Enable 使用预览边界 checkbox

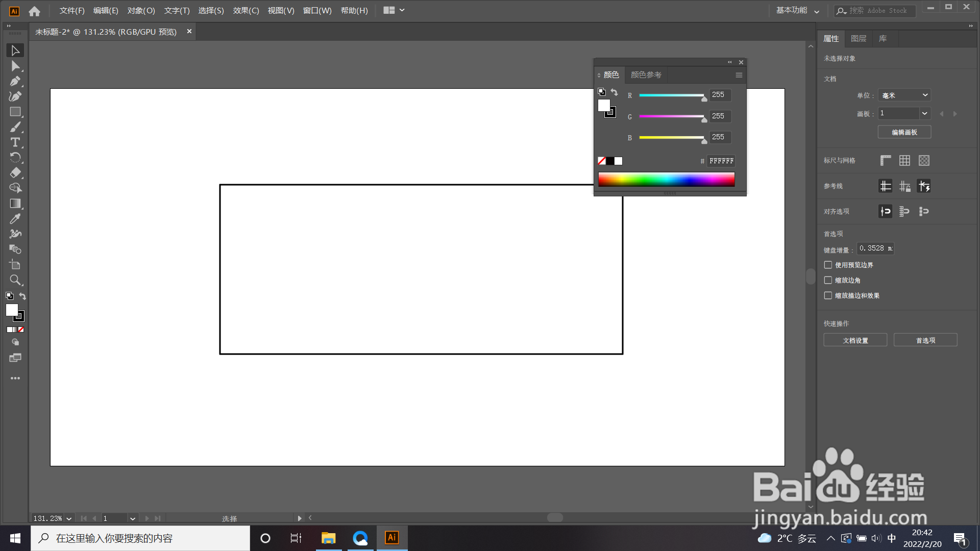coord(828,265)
